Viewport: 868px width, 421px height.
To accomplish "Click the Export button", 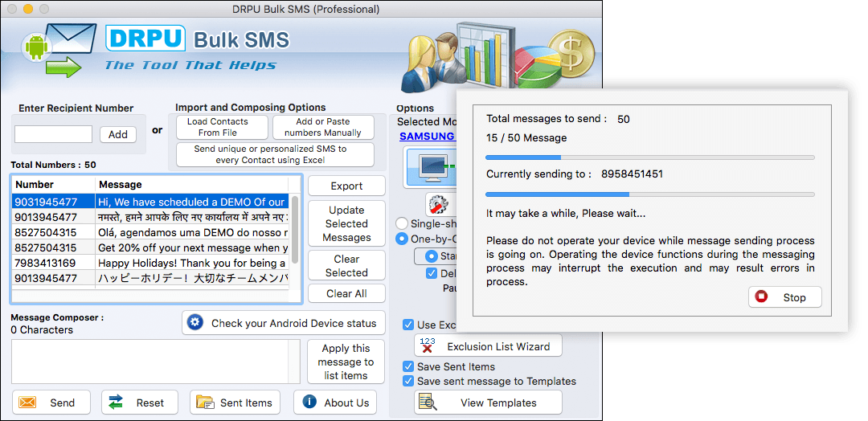I will 346,186.
